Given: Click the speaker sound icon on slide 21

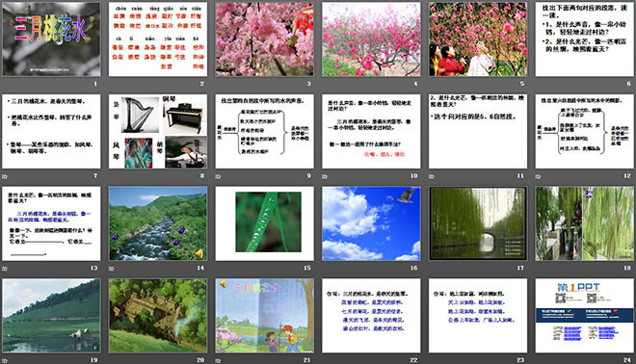Looking at the screenshot, I should tap(223, 284).
